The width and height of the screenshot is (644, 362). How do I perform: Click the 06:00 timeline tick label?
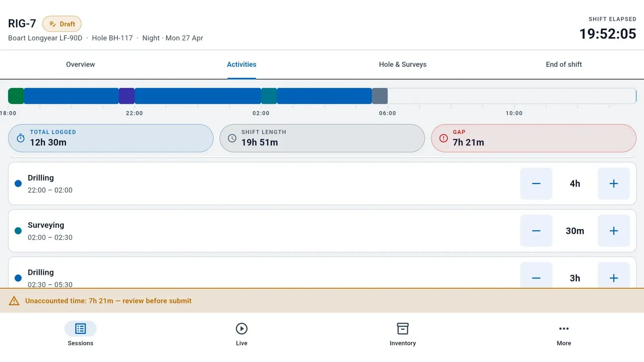388,113
